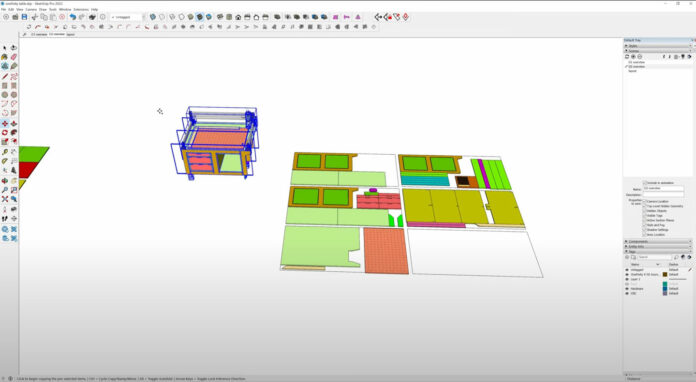The height and width of the screenshot is (382, 696).
Task: Select the Tape Measure tool
Action: click(5, 152)
